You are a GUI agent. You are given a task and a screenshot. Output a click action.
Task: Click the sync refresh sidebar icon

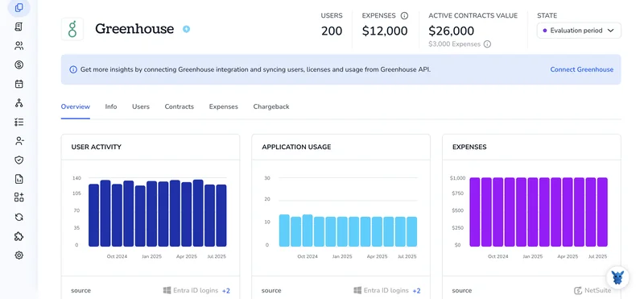coord(19,217)
